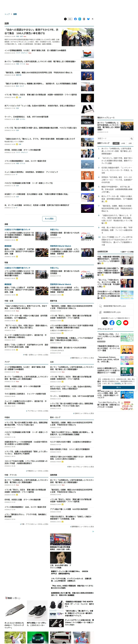The height and width of the screenshot is (644, 138).
Task: Open the green LINE follow icon
Action: (119, 323)
